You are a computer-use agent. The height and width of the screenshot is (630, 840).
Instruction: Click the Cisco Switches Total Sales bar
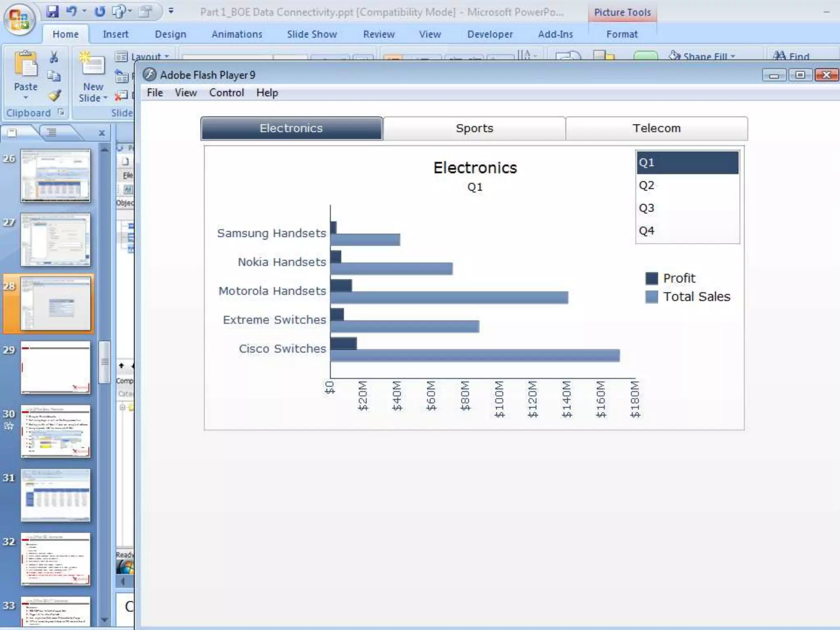(475, 355)
